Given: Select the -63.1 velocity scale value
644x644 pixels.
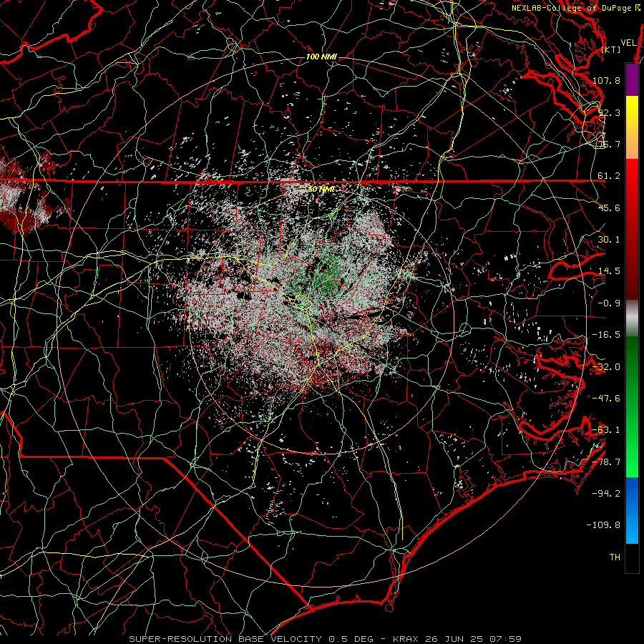Looking at the screenshot, I should pyautogui.click(x=606, y=430).
